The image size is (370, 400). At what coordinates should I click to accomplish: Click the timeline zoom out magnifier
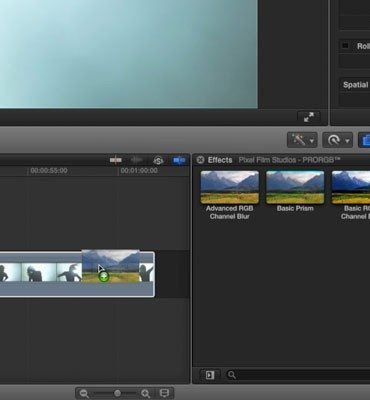pos(84,394)
